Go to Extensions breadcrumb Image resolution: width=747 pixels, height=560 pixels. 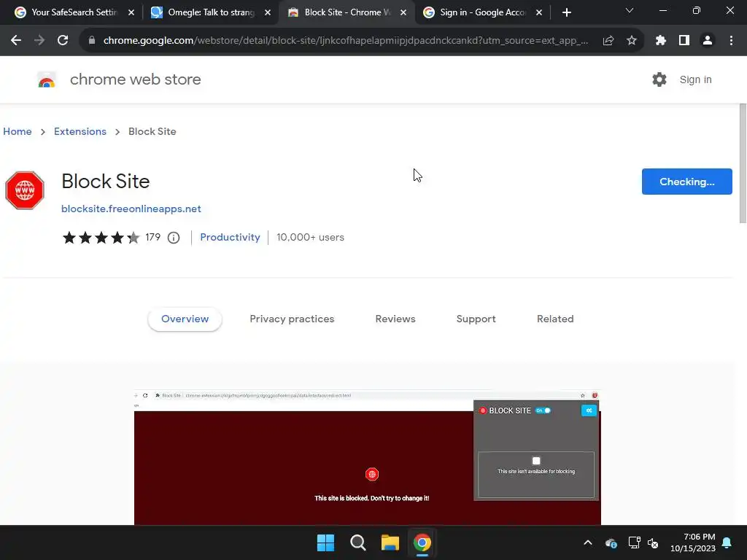[80, 131]
